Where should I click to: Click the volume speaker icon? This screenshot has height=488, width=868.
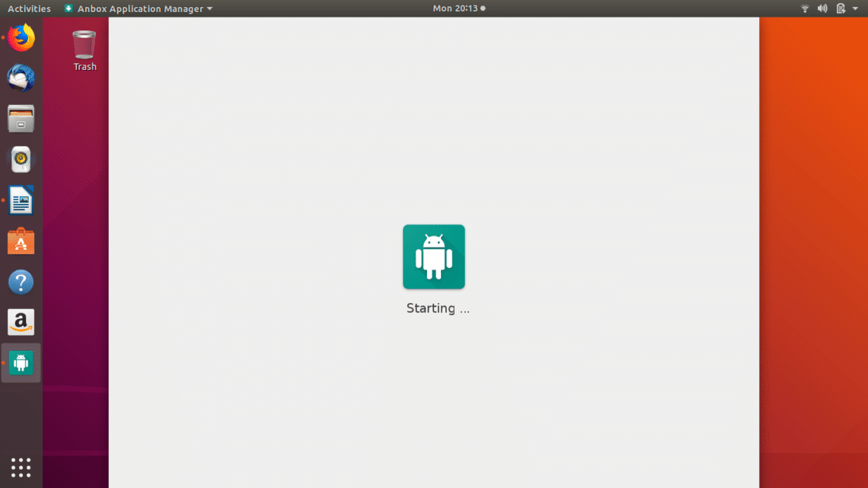coord(822,8)
